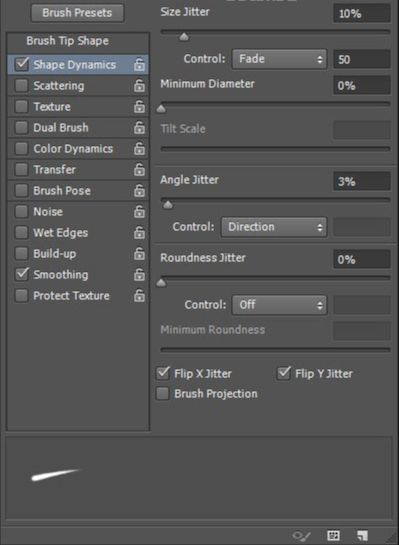
Task: Enable the Noise checkbox
Action: coord(22,211)
